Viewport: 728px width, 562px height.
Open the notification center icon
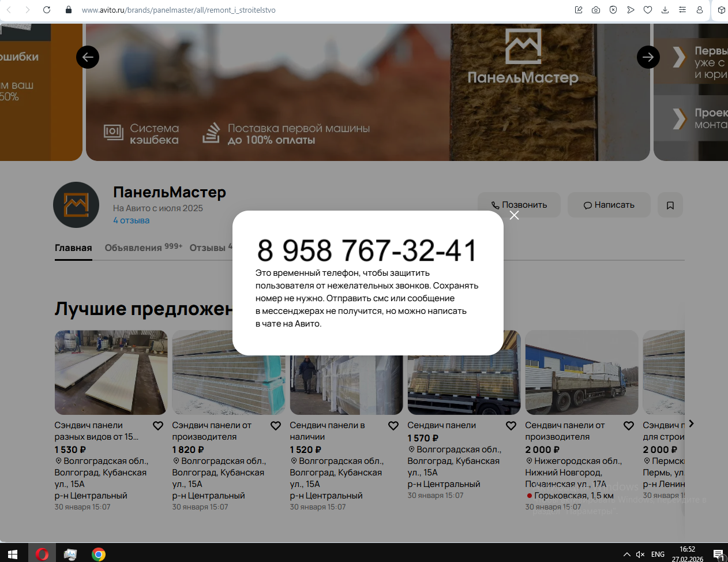click(718, 554)
